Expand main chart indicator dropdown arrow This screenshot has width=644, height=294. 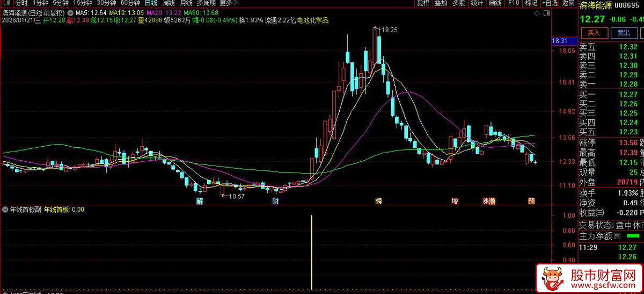click(x=70, y=12)
